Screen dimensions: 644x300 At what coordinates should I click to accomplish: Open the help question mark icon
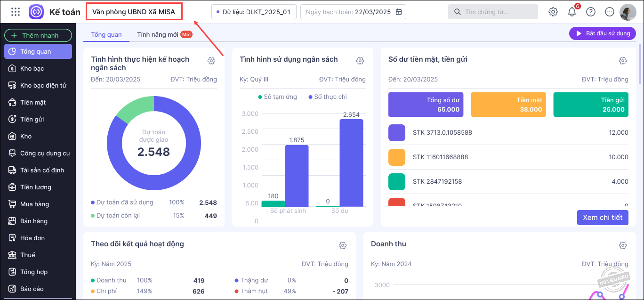pyautogui.click(x=591, y=12)
